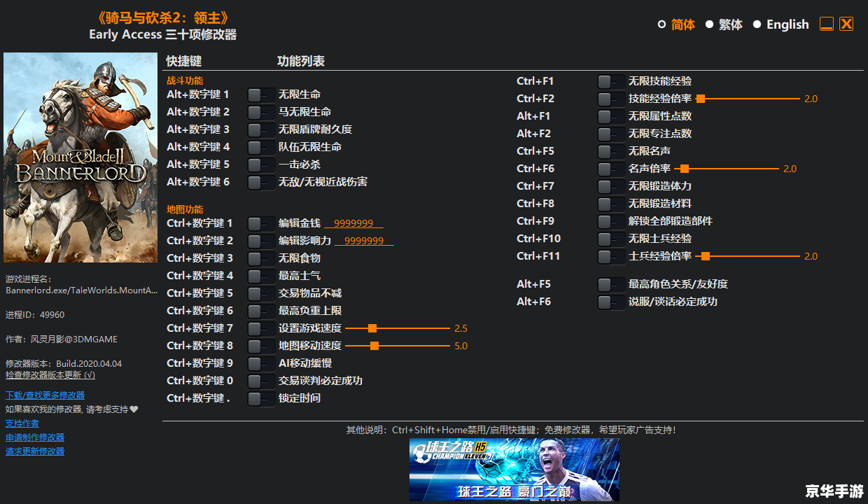Click version text Build.2020.04.04
This screenshot has height=504, width=868.
click(x=89, y=364)
